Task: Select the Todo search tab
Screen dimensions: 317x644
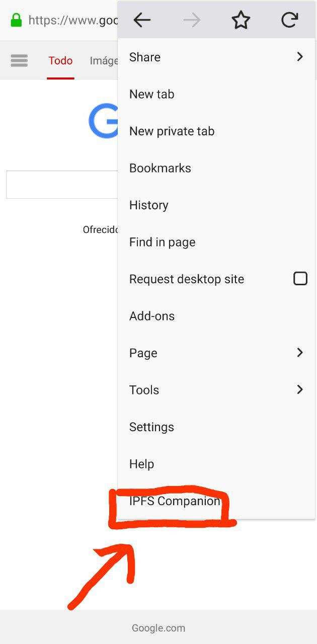Action: coord(60,61)
